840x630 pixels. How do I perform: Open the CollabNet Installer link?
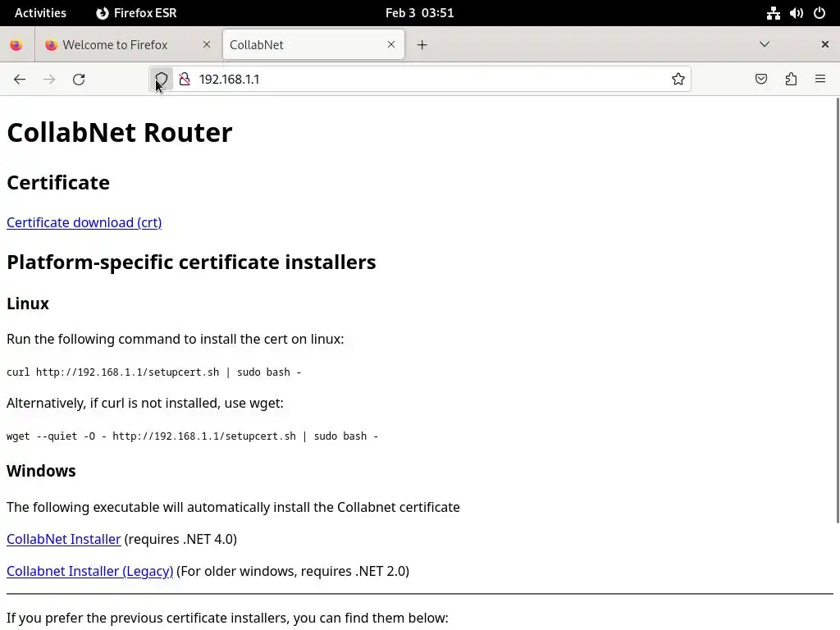(x=64, y=539)
